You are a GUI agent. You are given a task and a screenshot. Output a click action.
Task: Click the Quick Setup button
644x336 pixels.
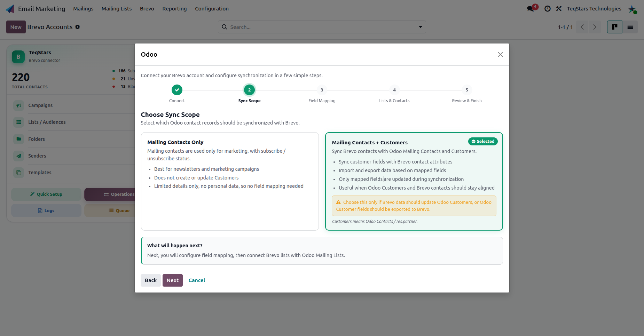coord(46,194)
